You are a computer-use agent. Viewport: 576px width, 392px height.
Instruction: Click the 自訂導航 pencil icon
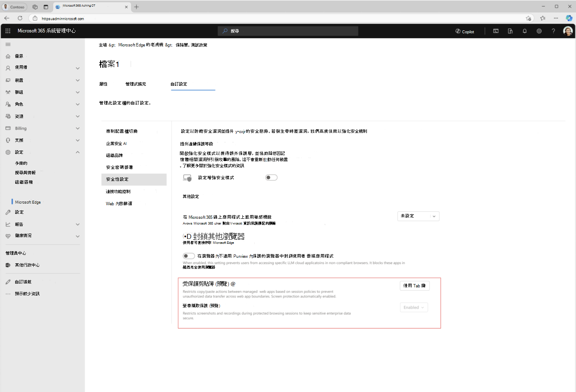pyautogui.click(x=8, y=282)
